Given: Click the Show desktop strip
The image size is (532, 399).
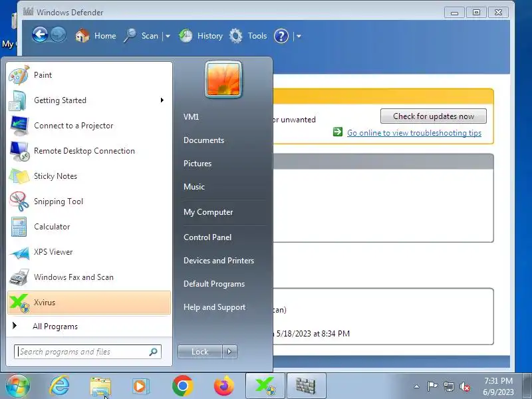Looking at the screenshot, I should coord(527,386).
